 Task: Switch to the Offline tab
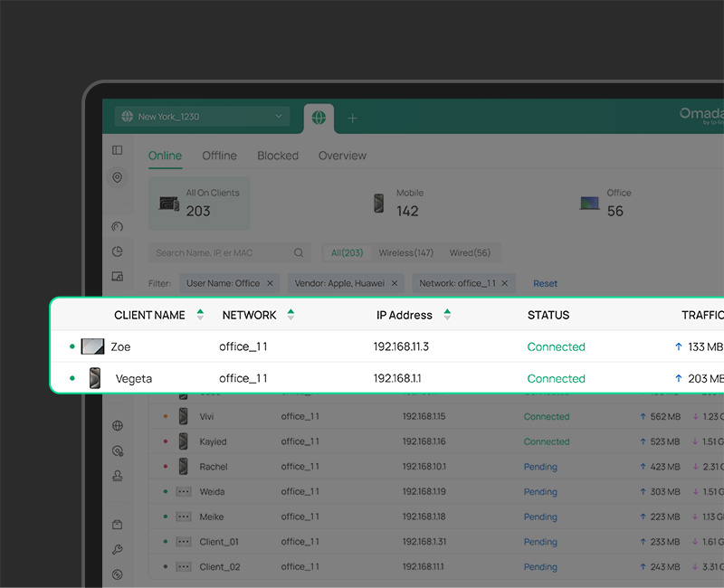point(219,156)
